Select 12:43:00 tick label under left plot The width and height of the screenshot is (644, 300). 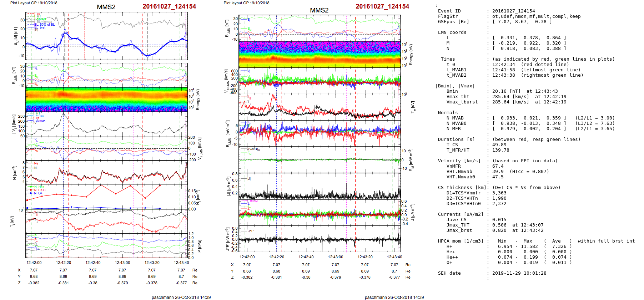coord(122,263)
